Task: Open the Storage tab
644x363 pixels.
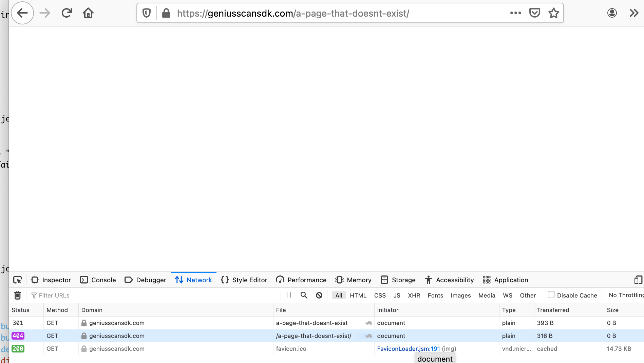Action: pos(398,280)
